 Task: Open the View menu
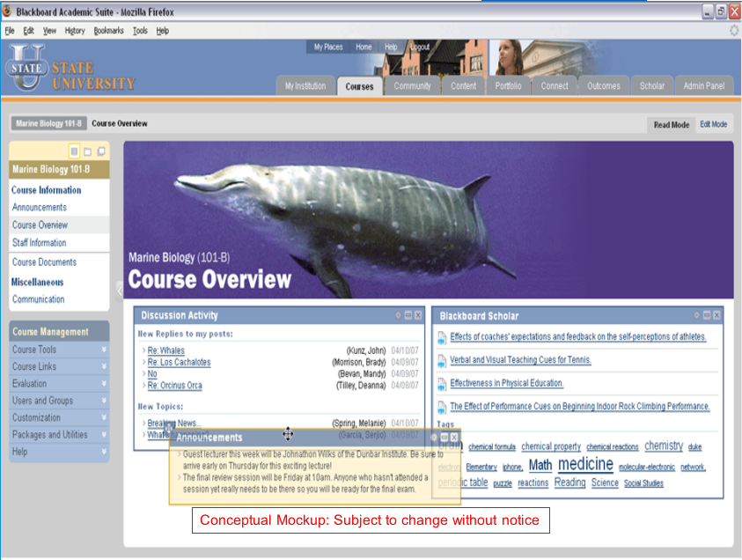coord(49,31)
